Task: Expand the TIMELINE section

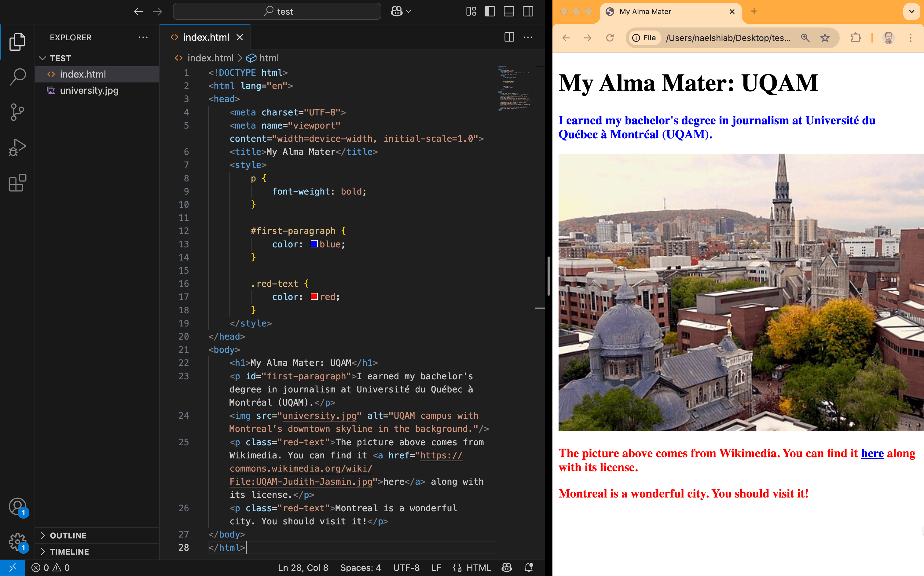Action: (x=97, y=552)
